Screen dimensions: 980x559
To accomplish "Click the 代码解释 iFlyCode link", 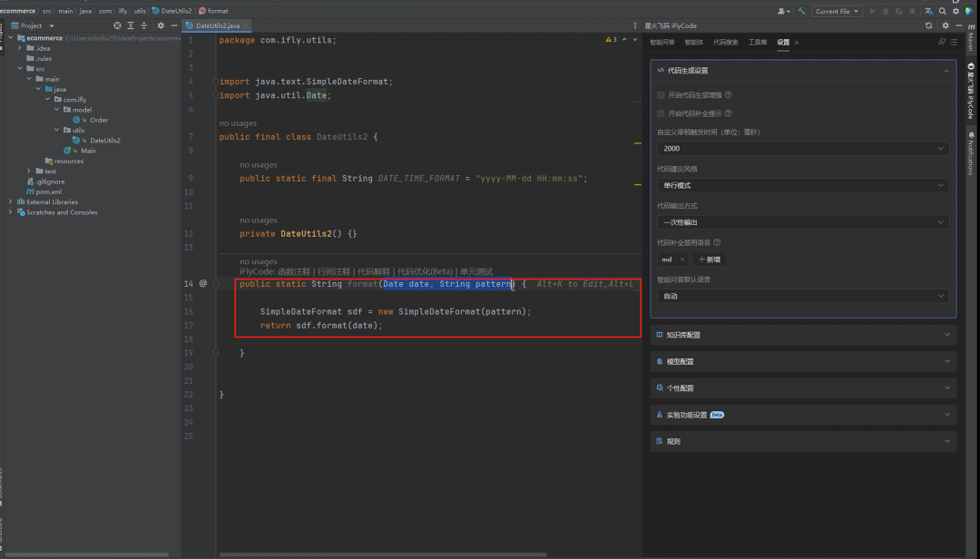I will 374,271.
